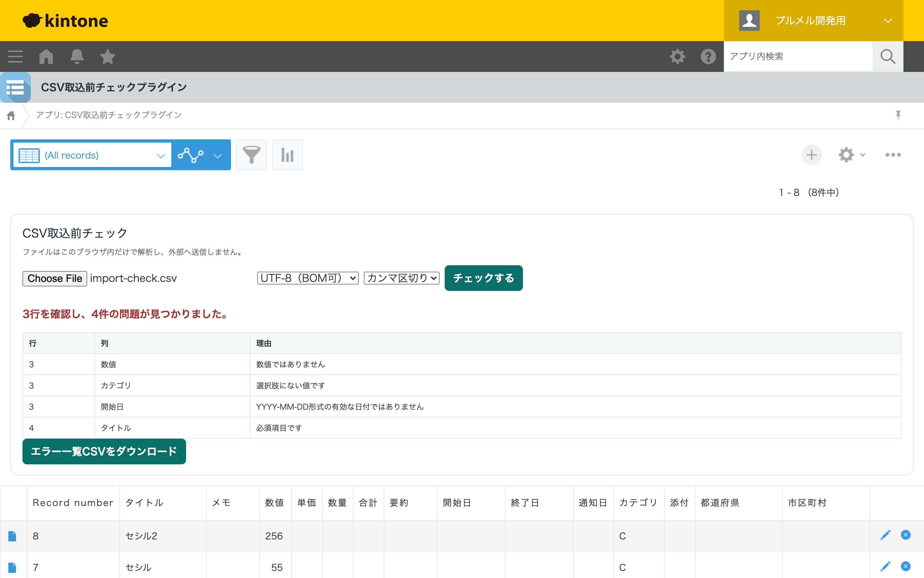Click the 合計 column header
This screenshot has height=578, width=924.
click(368, 503)
